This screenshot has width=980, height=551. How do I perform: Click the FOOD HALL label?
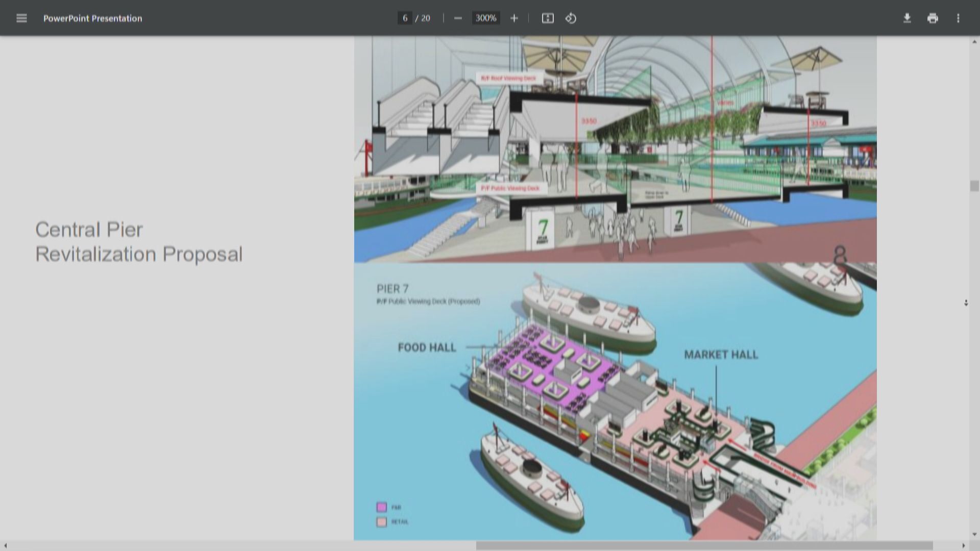(427, 347)
